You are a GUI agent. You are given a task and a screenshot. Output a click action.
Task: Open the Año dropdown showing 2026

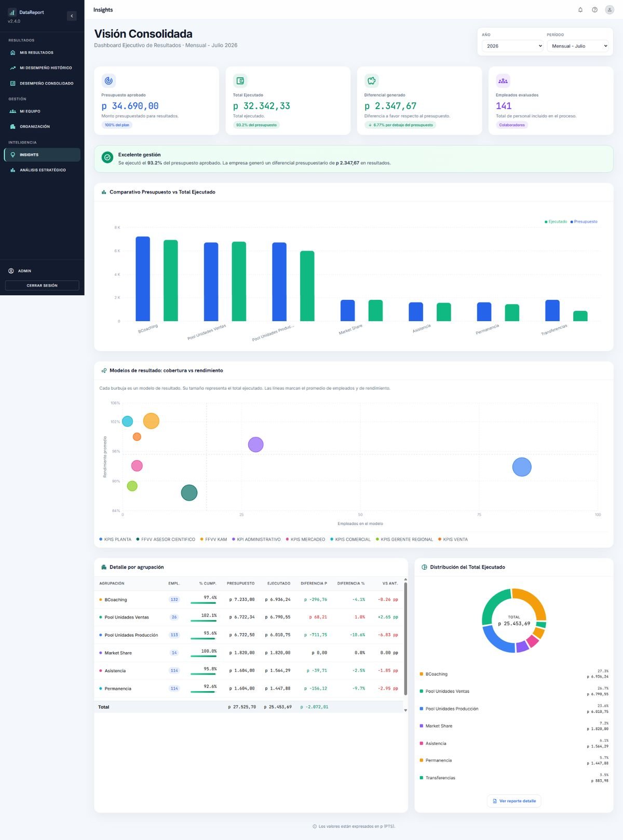(513, 46)
